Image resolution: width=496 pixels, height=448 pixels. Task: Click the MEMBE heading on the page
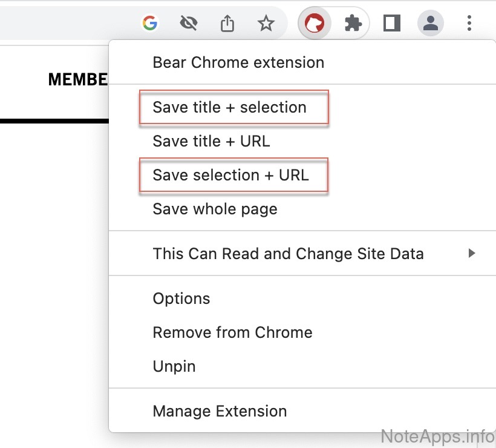click(78, 80)
